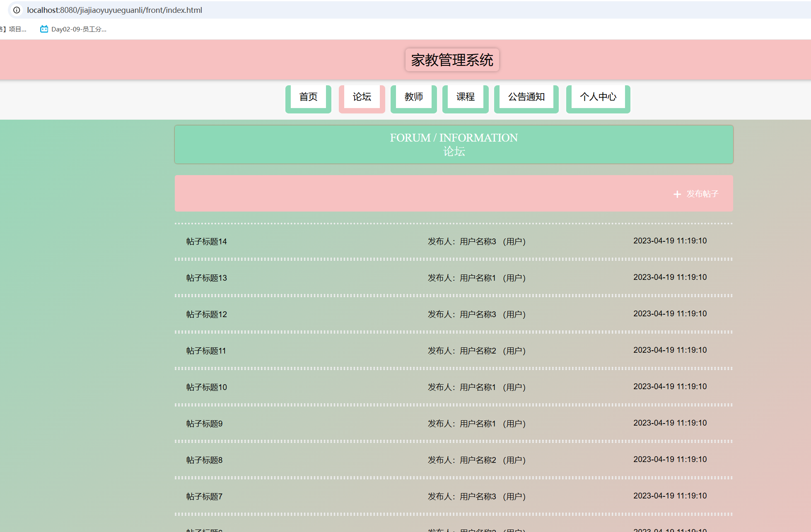Viewport: 811px width, 532px height.
Task: Click publisher text in 帖子标题13 row
Action: coord(477,278)
